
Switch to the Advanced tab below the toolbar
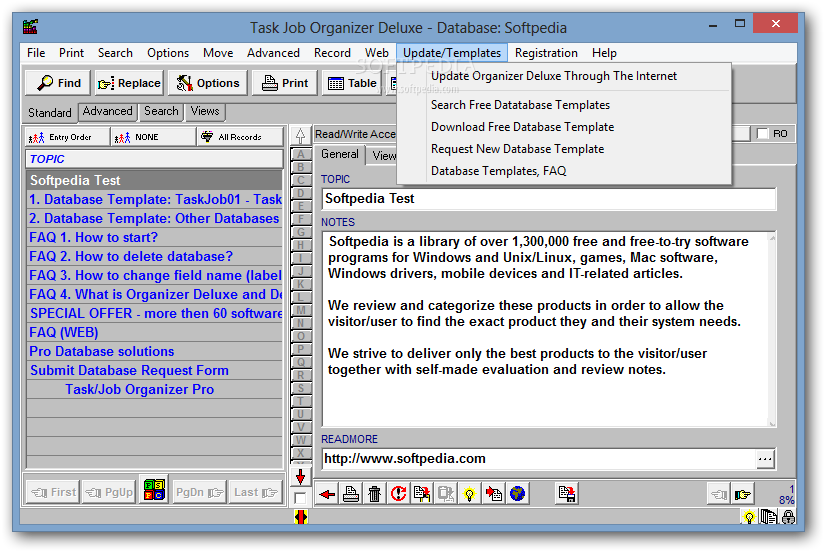tap(107, 112)
